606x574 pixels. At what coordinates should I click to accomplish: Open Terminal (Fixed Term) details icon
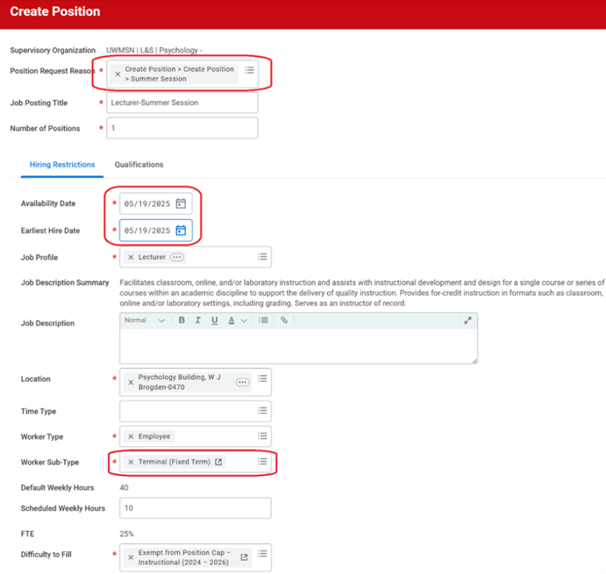coord(218,462)
